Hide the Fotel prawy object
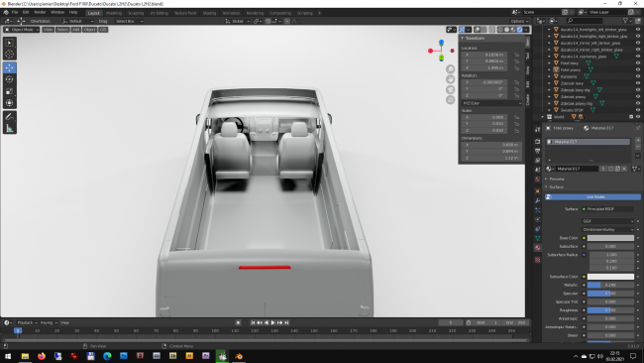Viewport: 644px width, 363px height. (x=638, y=69)
